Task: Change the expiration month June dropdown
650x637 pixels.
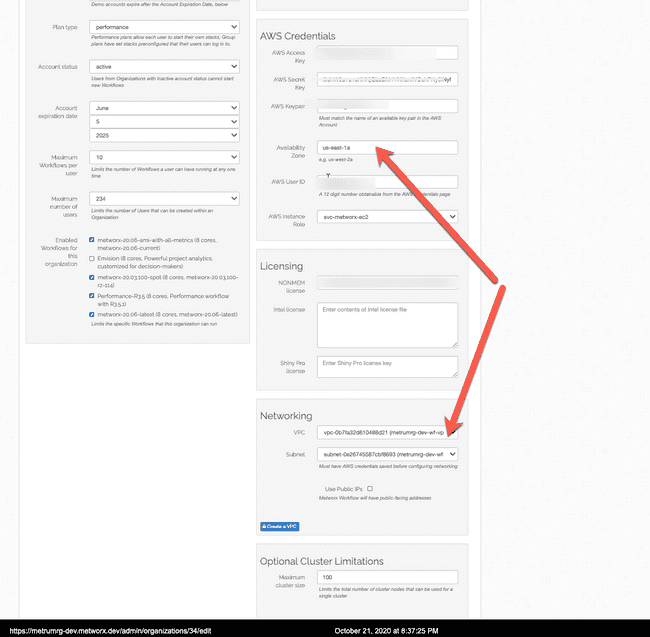Action: click(x=164, y=108)
